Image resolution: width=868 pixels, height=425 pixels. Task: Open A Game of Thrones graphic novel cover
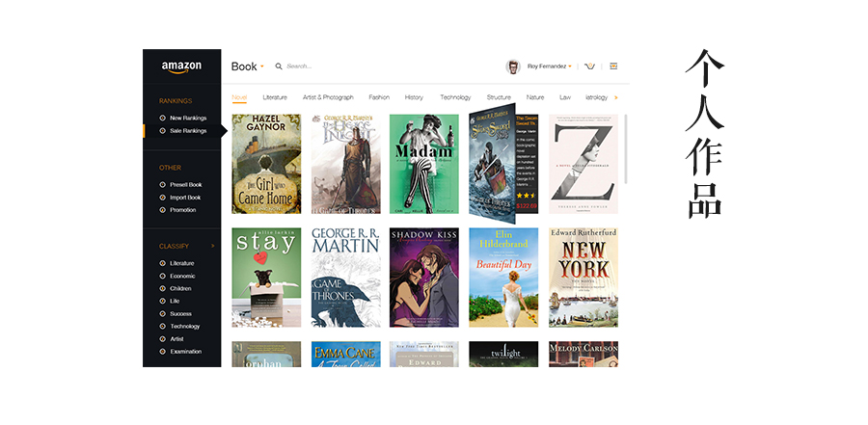346,278
